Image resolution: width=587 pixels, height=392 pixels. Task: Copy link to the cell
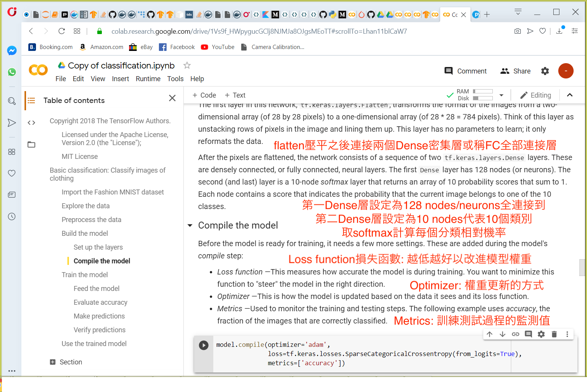515,334
